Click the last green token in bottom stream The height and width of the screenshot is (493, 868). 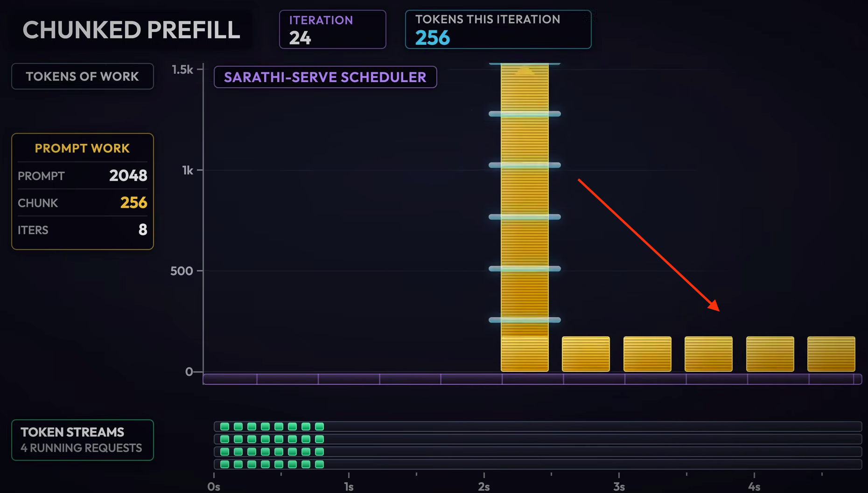[319, 464]
